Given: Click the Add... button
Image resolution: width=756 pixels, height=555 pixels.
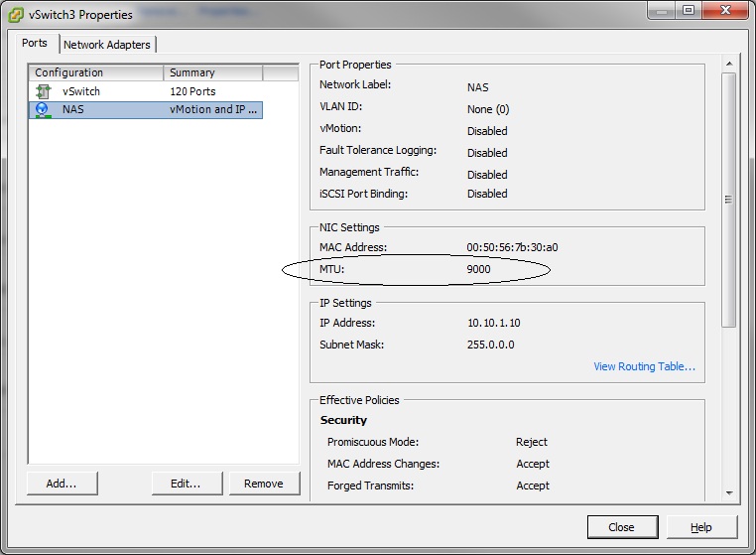Looking at the screenshot, I should pos(62,484).
